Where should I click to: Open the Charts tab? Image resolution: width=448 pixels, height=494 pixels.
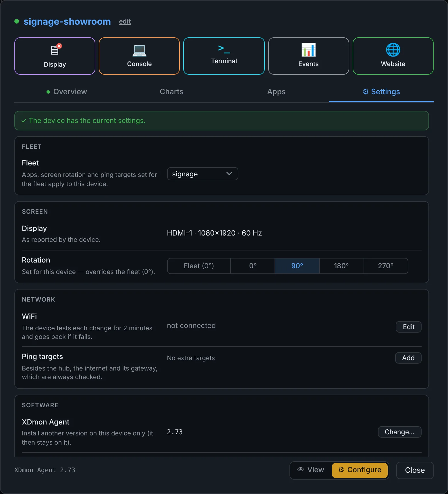(171, 92)
